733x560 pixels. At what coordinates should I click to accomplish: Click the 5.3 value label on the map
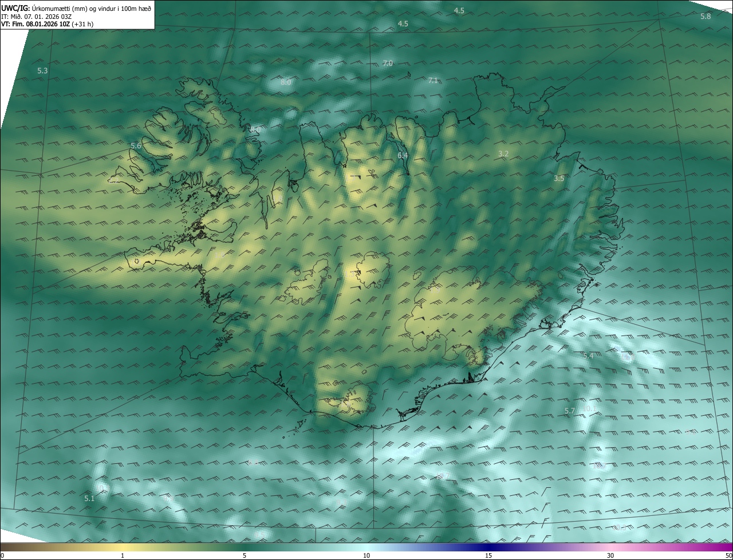tap(42, 71)
